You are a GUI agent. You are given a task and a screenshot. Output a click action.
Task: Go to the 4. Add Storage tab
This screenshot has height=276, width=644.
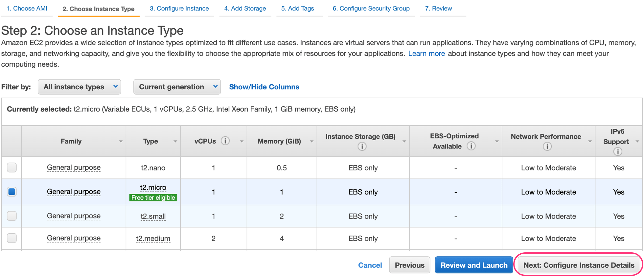point(245,9)
